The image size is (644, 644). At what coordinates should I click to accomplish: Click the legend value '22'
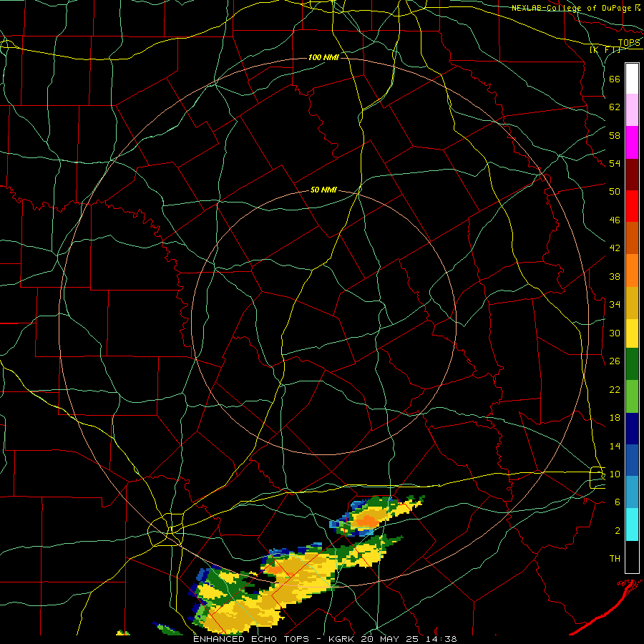[615, 389]
